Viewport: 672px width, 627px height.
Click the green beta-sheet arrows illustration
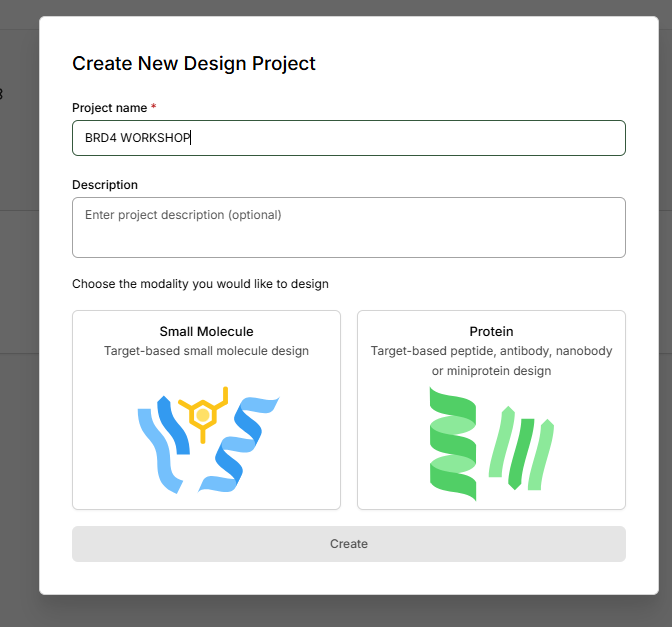coord(521,448)
